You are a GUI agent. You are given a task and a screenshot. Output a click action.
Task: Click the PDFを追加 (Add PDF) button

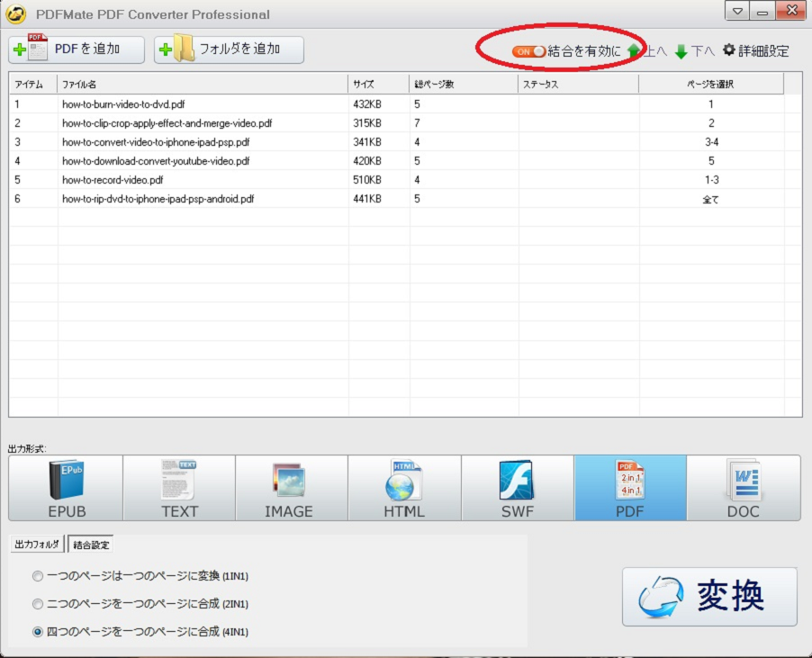click(77, 50)
